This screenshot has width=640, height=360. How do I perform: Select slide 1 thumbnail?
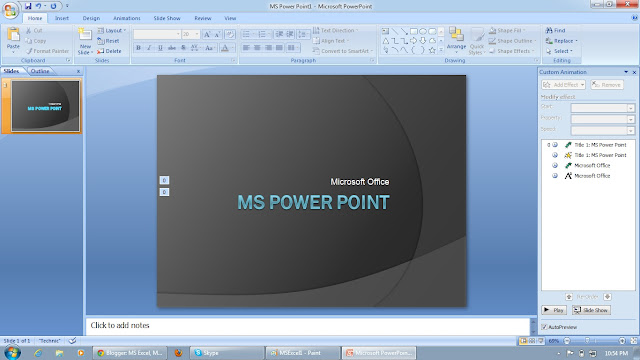coord(45,106)
